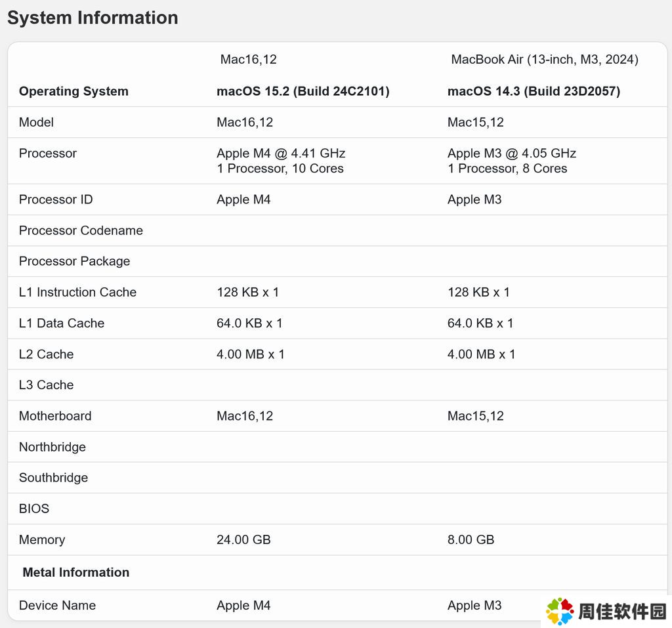Select Apple M4 in Device Name row
The height and width of the screenshot is (628, 672).
tap(243, 606)
